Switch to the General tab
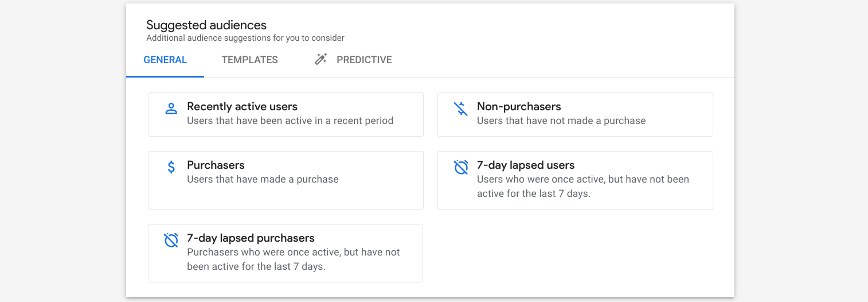 pos(165,60)
